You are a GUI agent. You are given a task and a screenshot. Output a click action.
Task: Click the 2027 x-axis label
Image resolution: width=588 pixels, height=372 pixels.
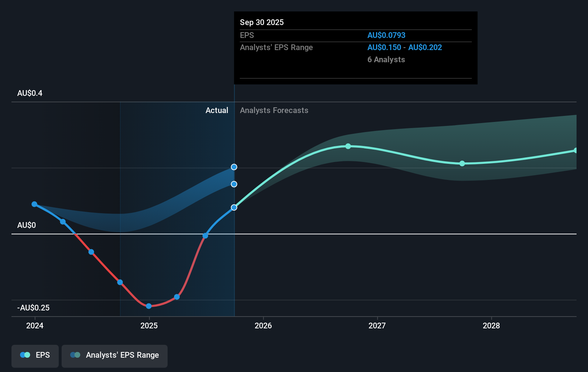(x=377, y=325)
